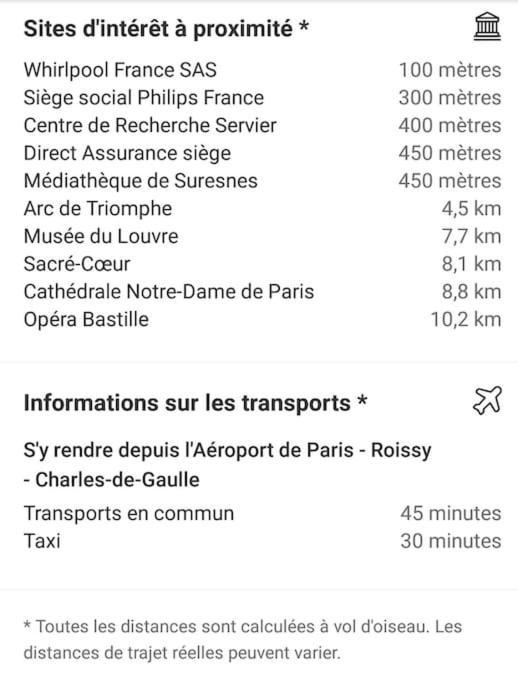Open Centre de Recherche Servier item
Screen dimensions: 518x683
(x=262, y=125)
